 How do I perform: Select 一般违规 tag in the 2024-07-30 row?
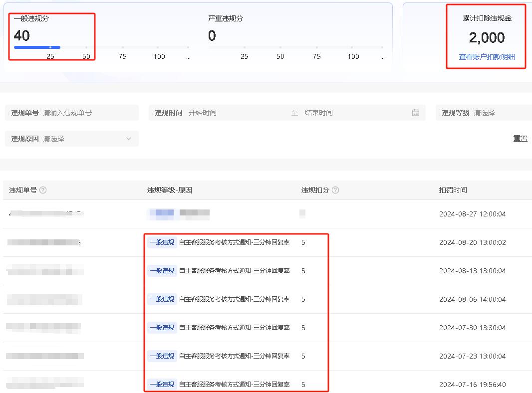pyautogui.click(x=162, y=328)
